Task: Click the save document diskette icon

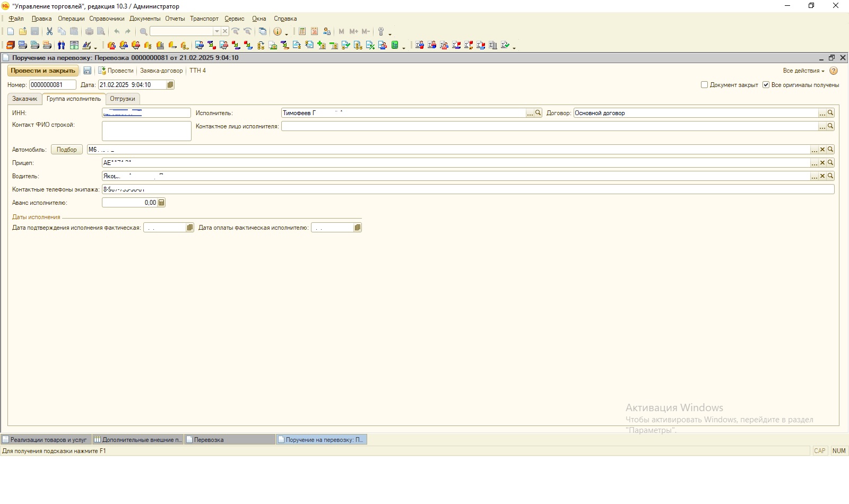Action: tap(88, 71)
